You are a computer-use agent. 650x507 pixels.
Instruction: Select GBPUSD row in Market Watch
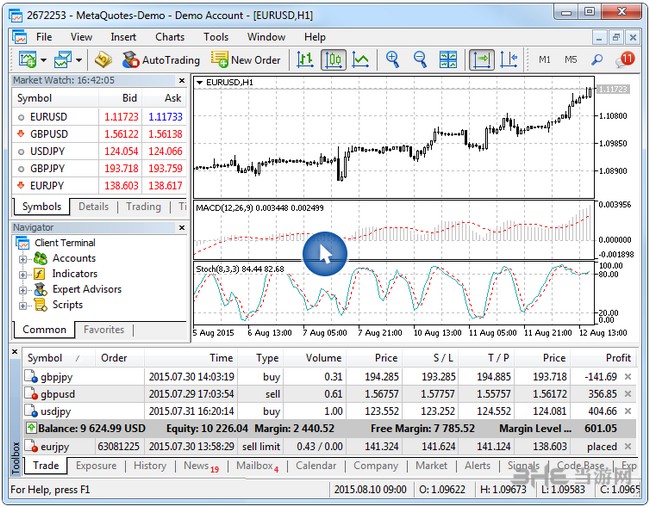coord(100,134)
